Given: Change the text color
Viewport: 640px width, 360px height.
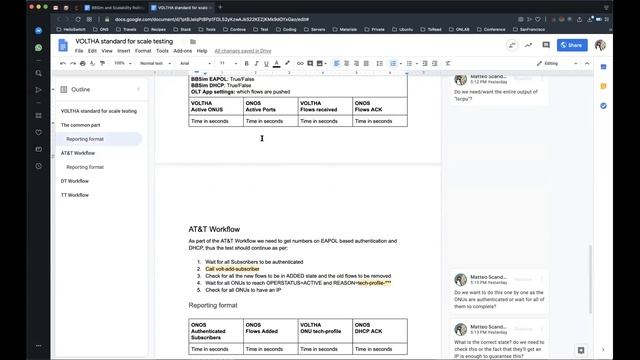Looking at the screenshot, I should 276,63.
